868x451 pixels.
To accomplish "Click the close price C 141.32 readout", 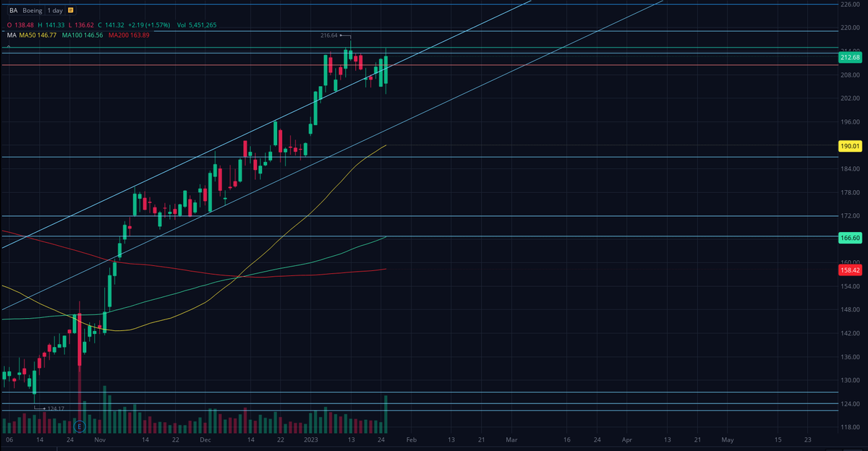I will click(110, 25).
